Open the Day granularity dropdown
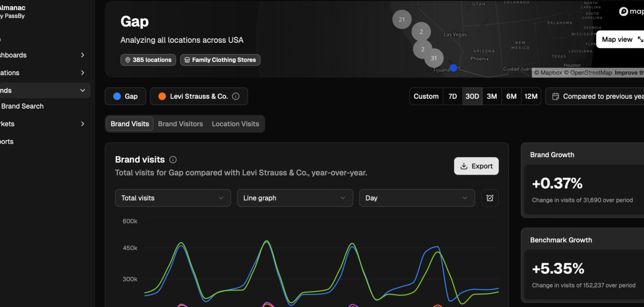644x307 pixels. click(x=417, y=198)
